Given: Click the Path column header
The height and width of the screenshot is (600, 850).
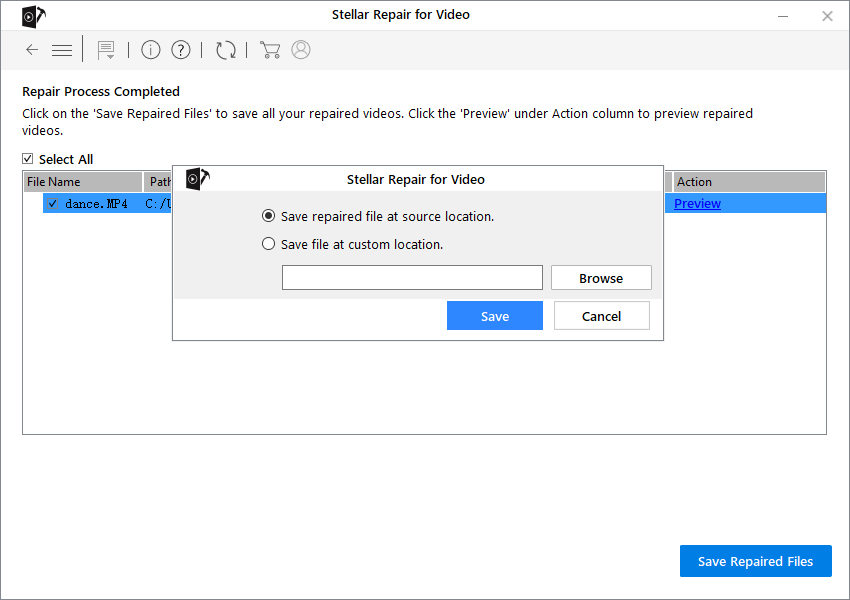Looking at the screenshot, I should pos(158,182).
